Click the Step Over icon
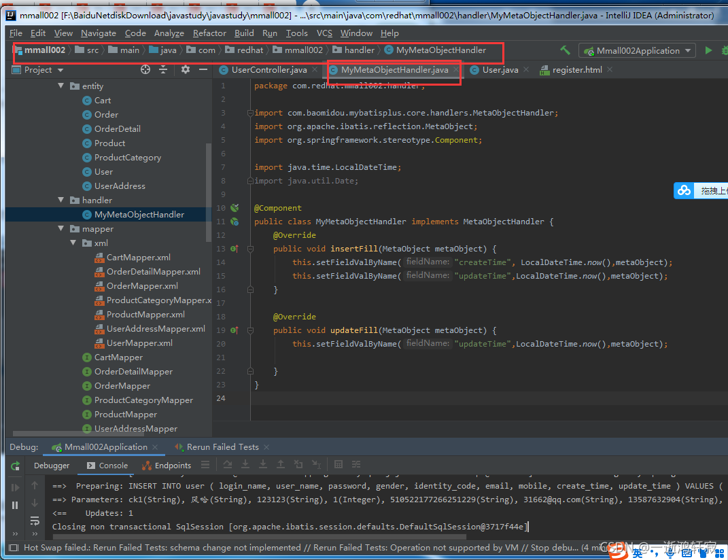The image size is (728, 560). coord(228,464)
